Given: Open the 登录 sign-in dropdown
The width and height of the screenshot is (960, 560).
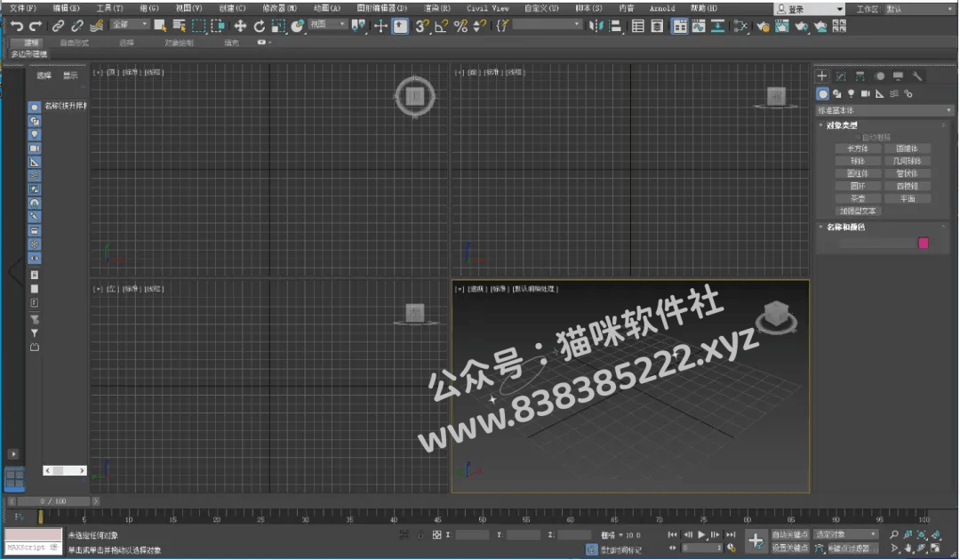Looking at the screenshot, I should 810,9.
